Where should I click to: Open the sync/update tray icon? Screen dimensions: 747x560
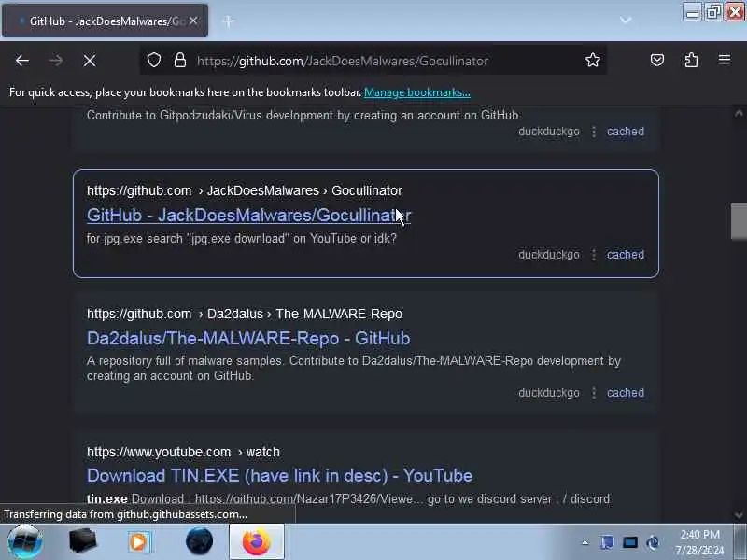653,542
